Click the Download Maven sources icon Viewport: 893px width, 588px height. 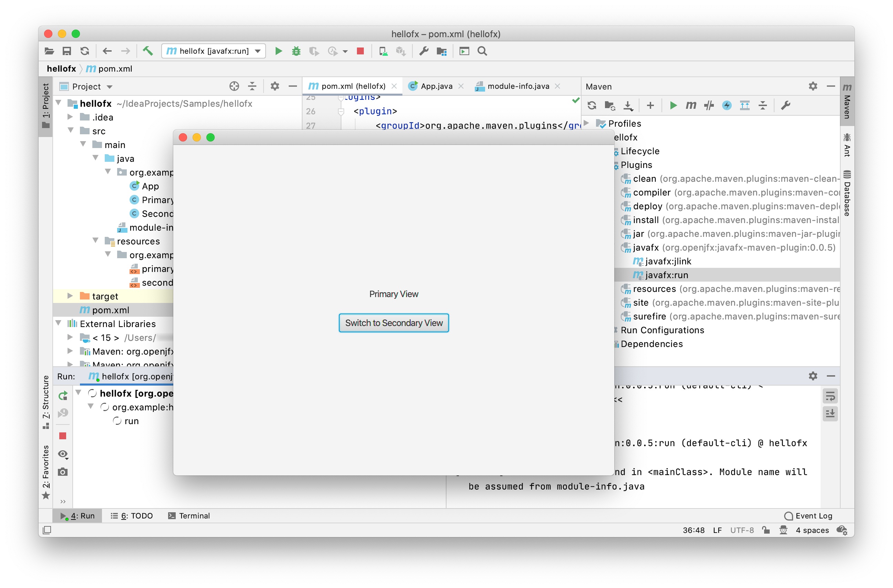[x=626, y=105]
